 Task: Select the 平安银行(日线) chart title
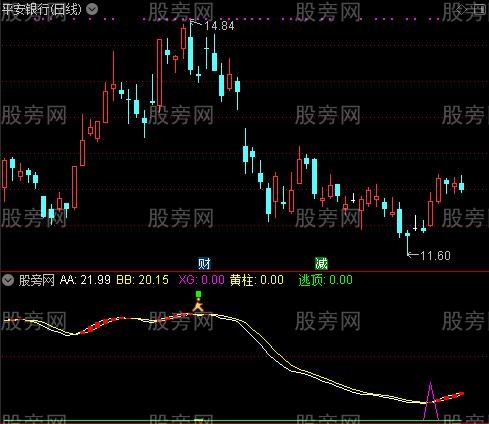tap(41, 9)
